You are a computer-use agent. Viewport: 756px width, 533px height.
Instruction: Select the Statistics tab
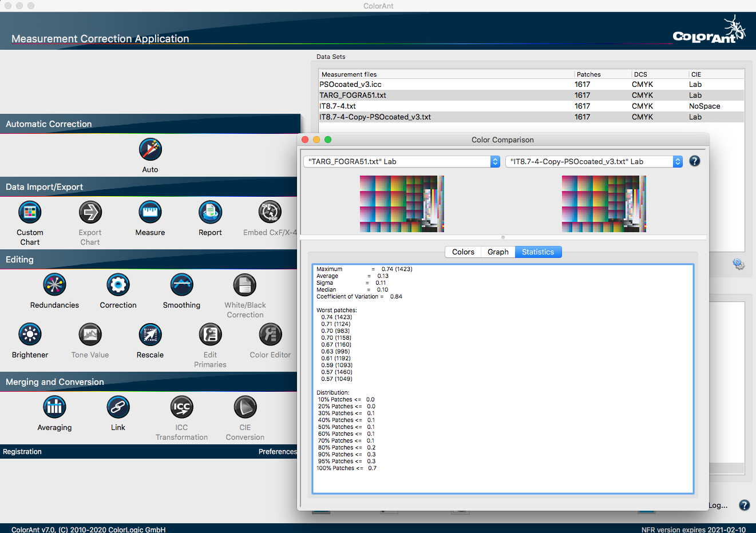tap(538, 252)
